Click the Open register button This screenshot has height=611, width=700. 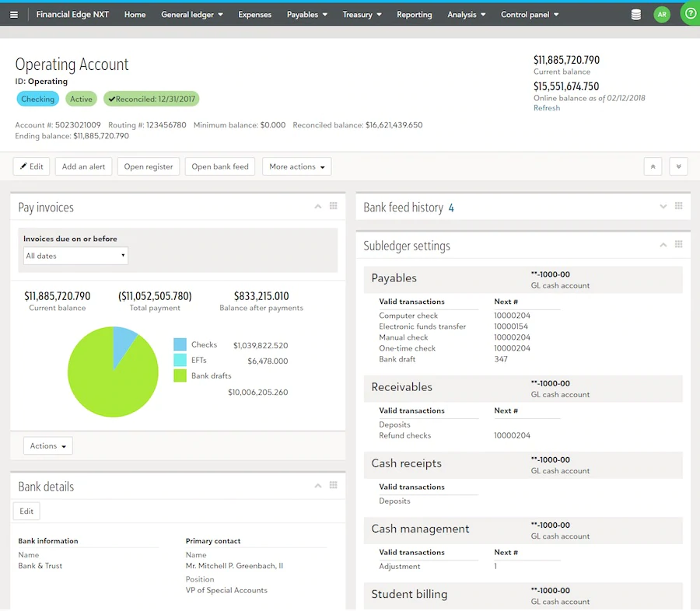point(149,166)
